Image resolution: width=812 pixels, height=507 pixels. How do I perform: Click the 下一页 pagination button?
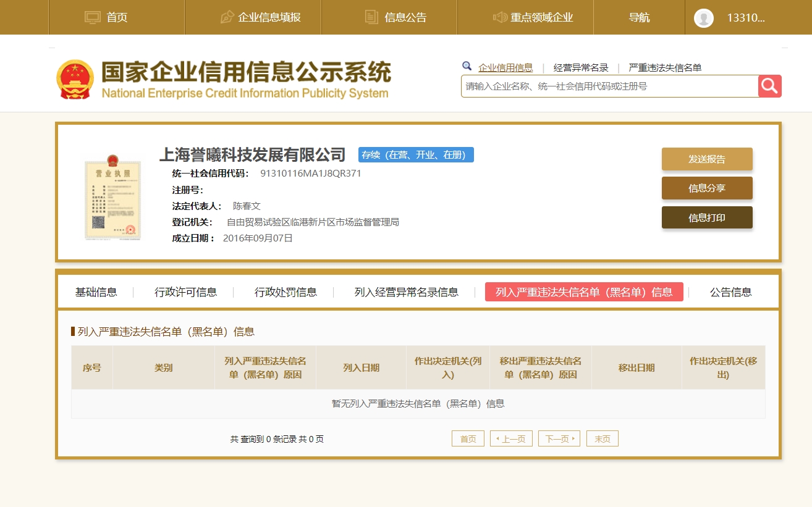(559, 438)
